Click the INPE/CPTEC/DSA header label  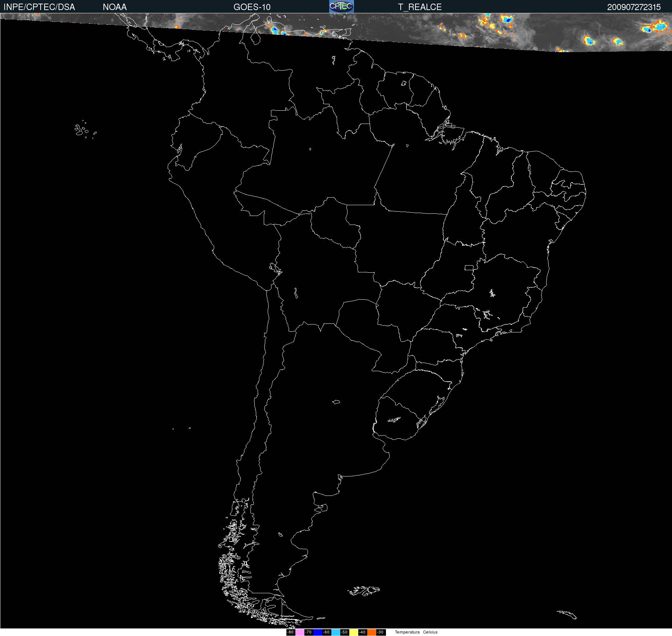[x=39, y=7]
